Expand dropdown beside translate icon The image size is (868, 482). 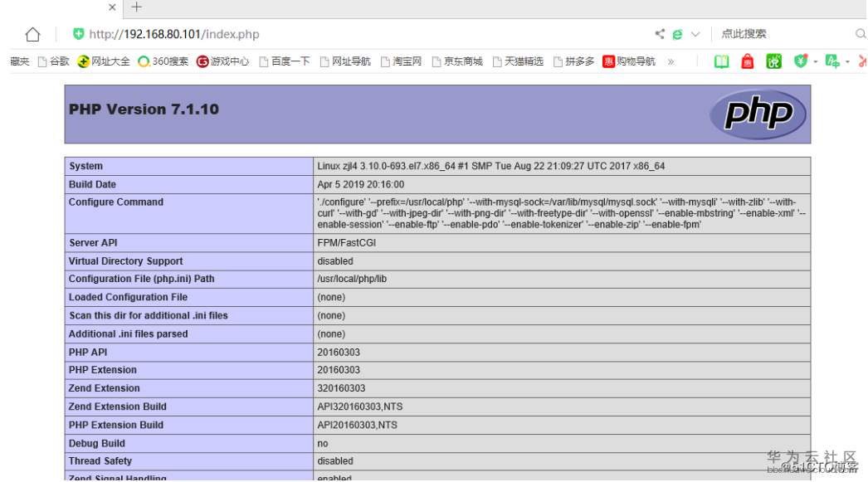coord(847,62)
